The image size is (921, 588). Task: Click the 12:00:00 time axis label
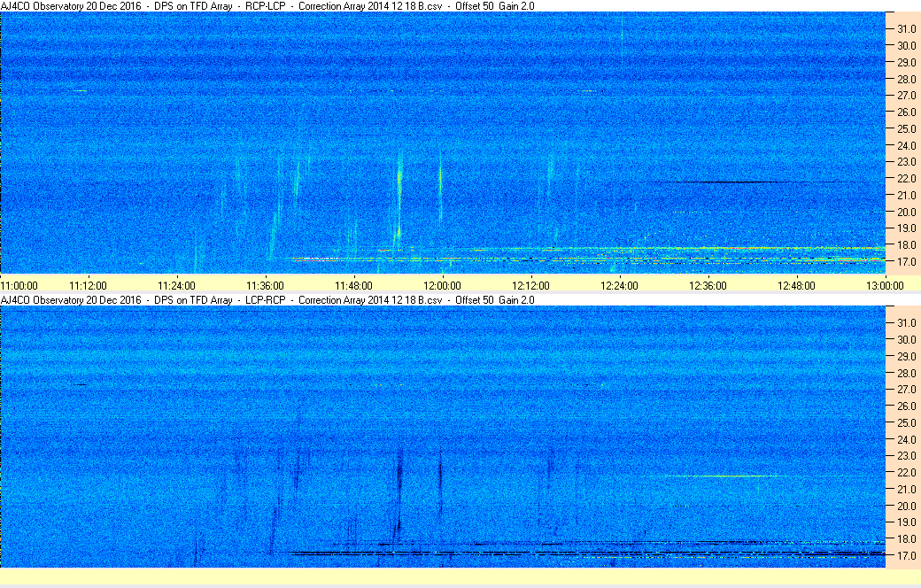442,286
